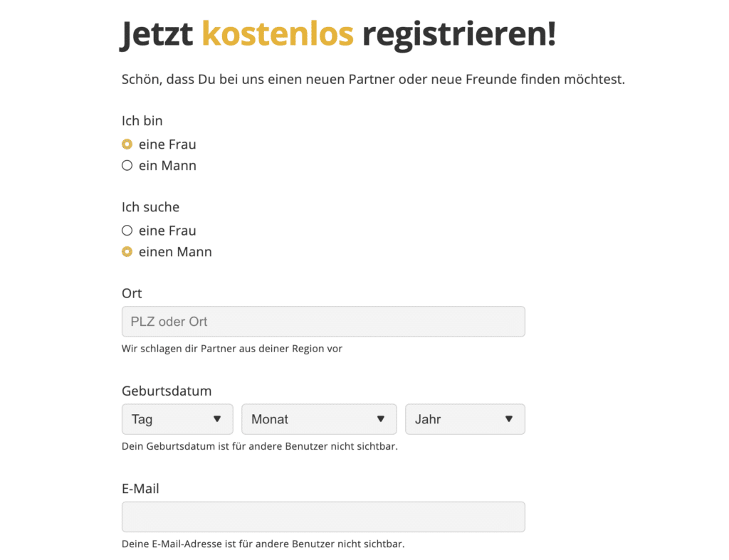
Task: Click the 'Deine E-Mail-Adresse ist' hint text
Action: 263,544
